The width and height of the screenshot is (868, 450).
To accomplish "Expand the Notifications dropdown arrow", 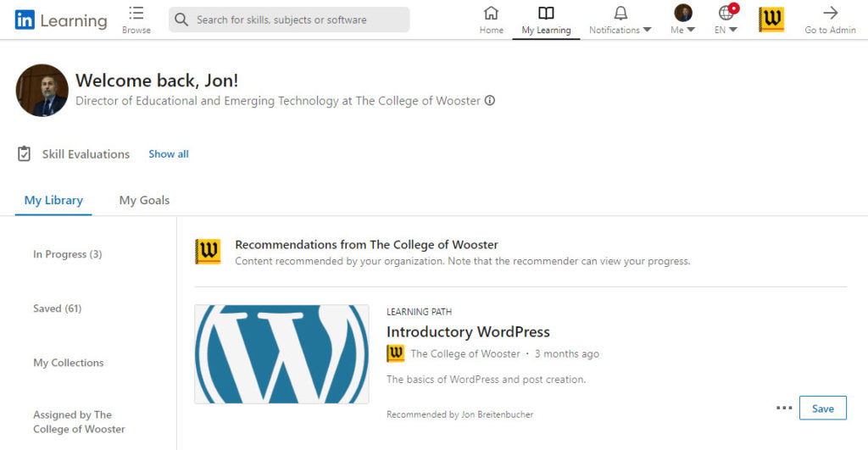I will (x=647, y=30).
